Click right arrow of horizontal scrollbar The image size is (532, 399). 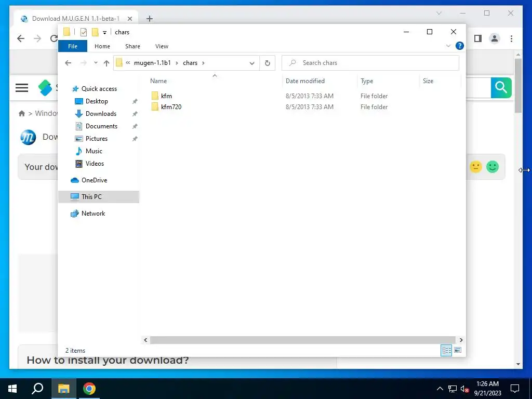[x=461, y=340]
